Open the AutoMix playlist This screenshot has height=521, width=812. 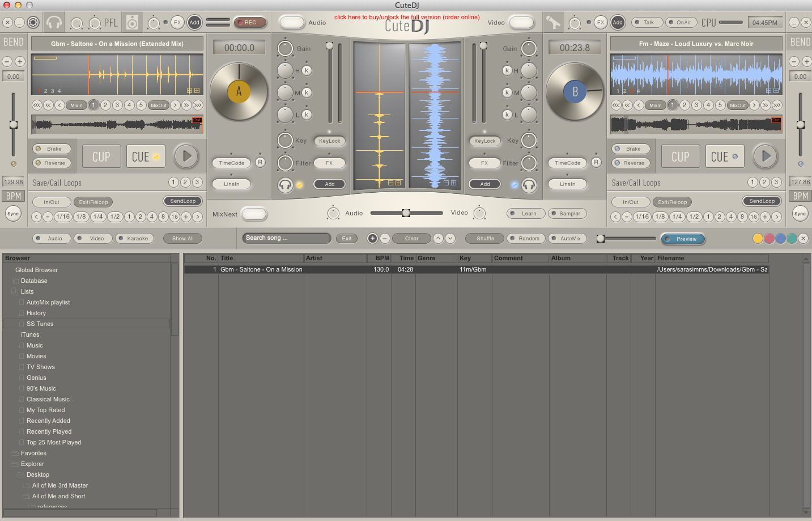[x=48, y=302]
